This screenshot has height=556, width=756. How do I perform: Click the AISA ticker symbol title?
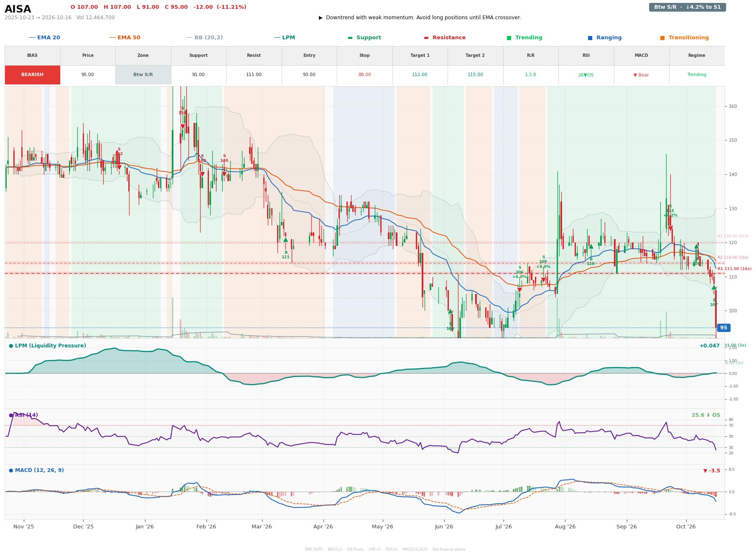(18, 9)
